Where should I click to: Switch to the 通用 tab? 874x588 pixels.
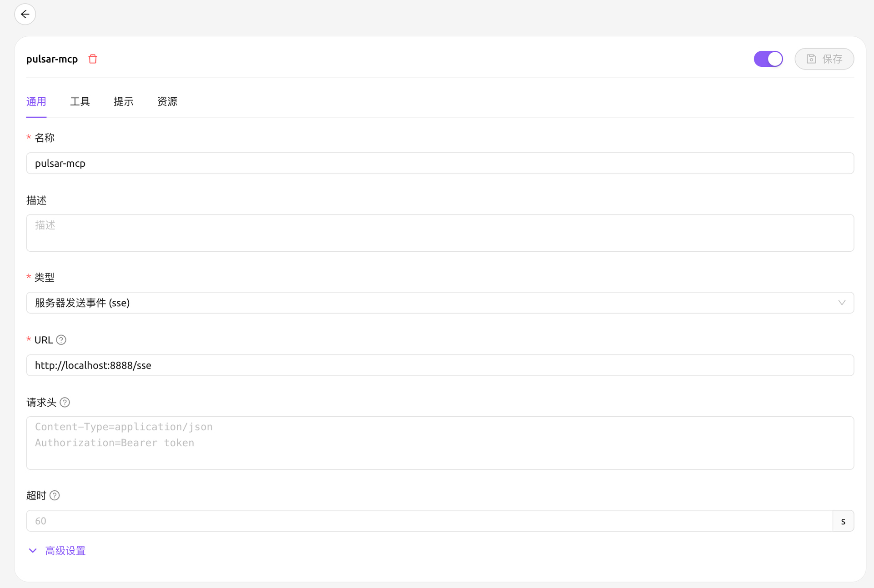[x=36, y=102]
